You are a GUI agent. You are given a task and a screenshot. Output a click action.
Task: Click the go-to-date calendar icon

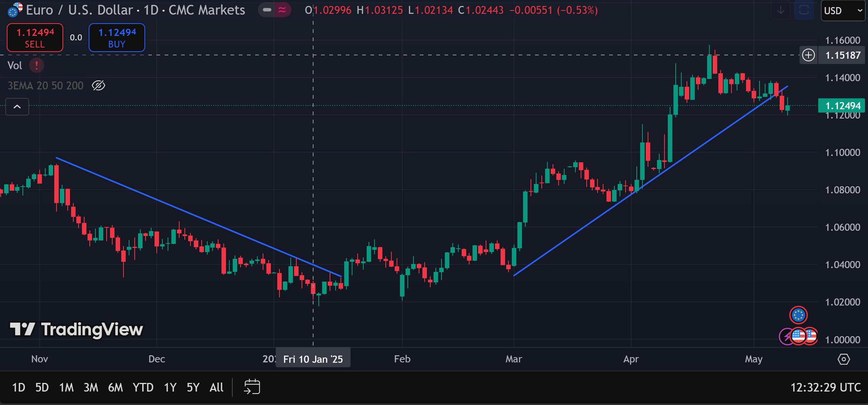(252, 387)
